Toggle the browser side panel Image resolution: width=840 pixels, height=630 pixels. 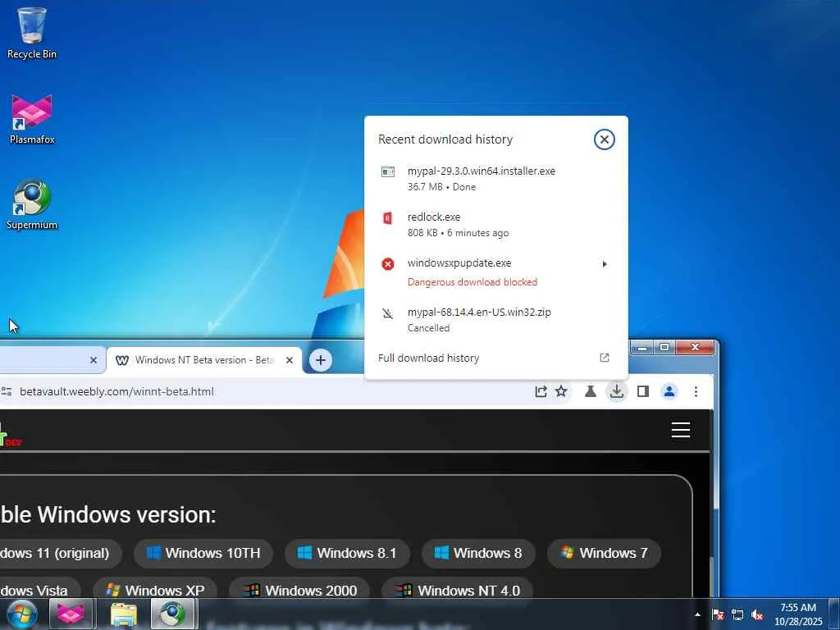click(x=643, y=391)
